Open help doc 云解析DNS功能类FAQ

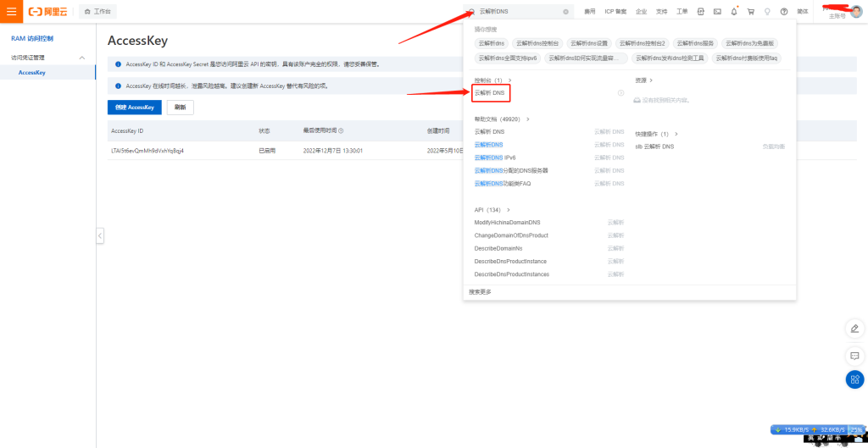[x=503, y=183]
